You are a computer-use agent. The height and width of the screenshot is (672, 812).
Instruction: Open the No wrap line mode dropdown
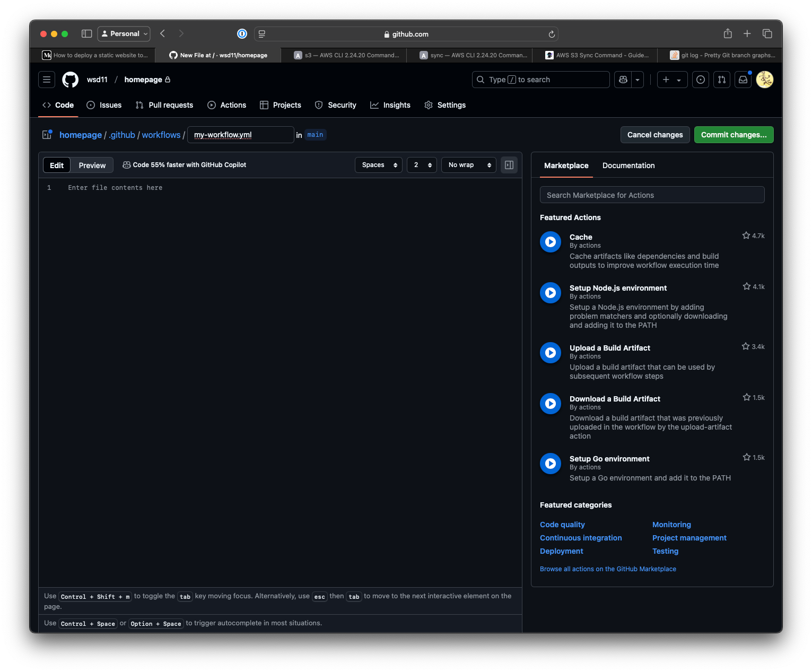tap(468, 165)
